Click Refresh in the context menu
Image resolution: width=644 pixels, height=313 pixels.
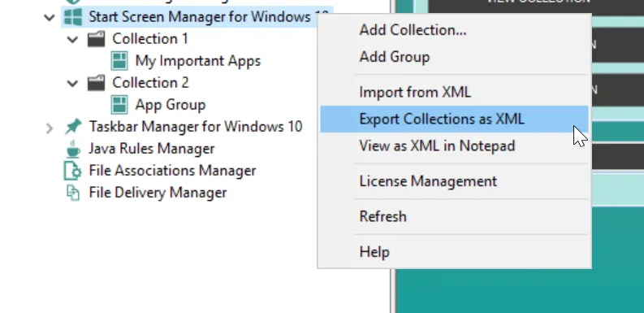(454, 217)
